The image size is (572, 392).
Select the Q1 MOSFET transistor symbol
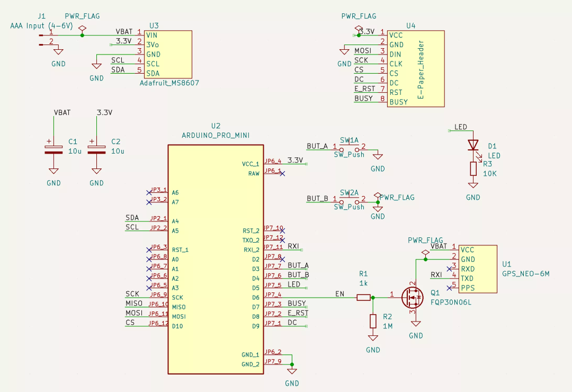[x=412, y=298]
